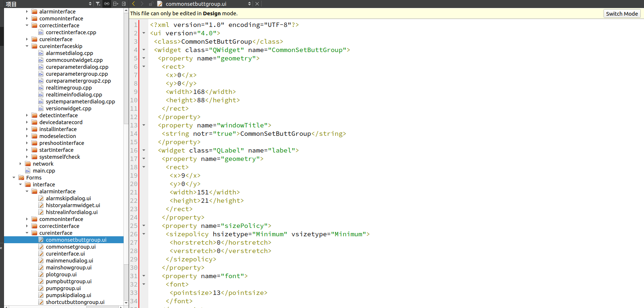Fold the sizePolicy property at line 25
The width and height of the screenshot is (644, 308).
pos(144,226)
